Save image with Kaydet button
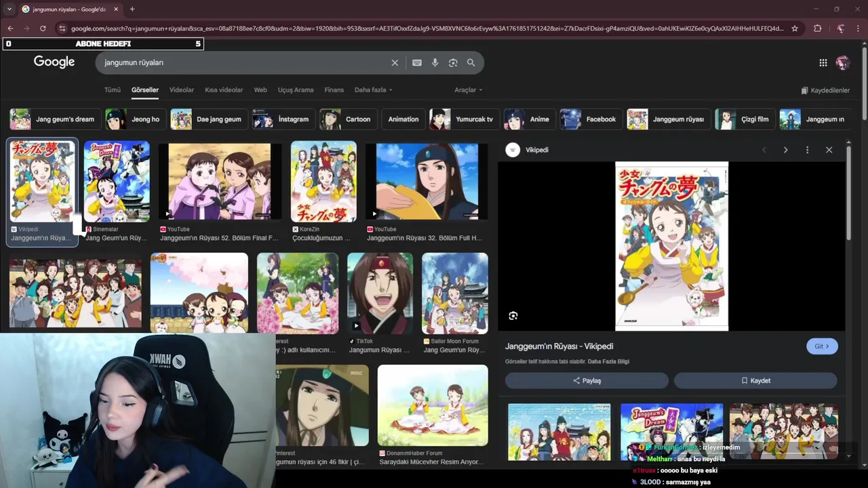 [755, 381]
